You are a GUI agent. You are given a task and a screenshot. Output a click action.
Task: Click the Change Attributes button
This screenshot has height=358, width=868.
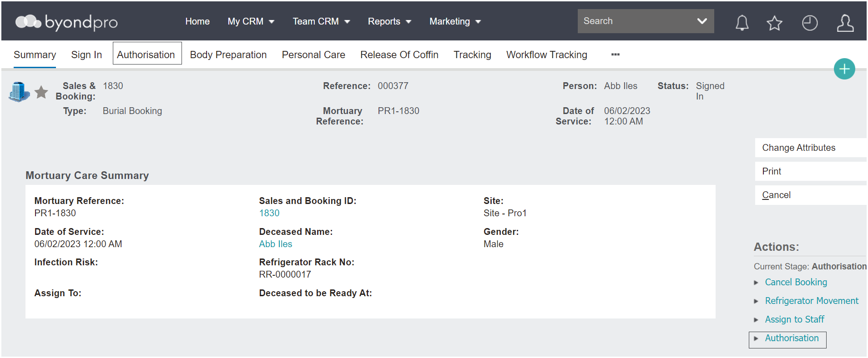[811, 148]
